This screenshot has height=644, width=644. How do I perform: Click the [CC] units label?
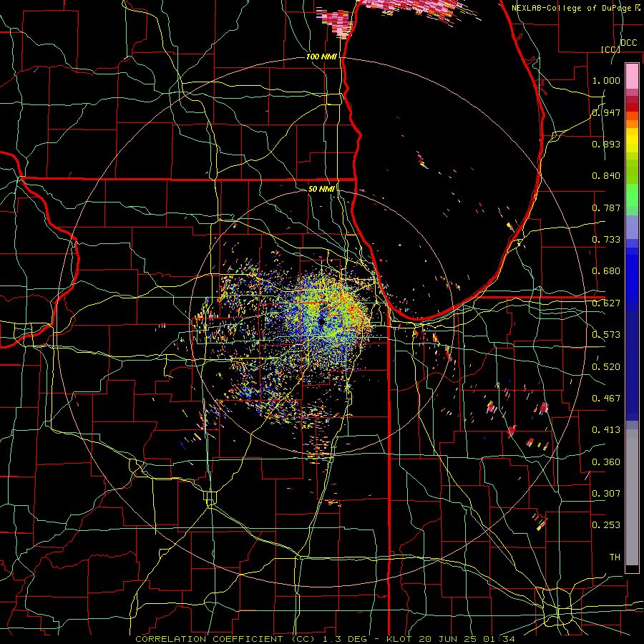pos(611,49)
